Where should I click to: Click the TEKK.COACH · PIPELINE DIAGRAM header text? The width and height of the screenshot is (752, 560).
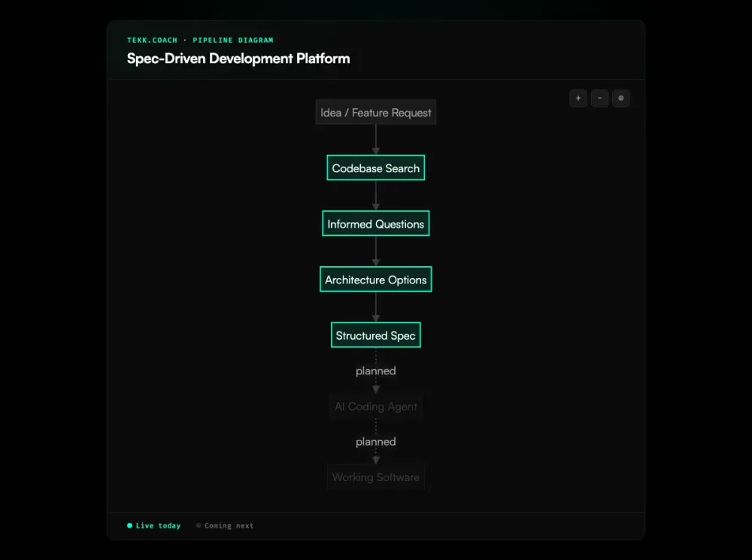click(x=200, y=40)
